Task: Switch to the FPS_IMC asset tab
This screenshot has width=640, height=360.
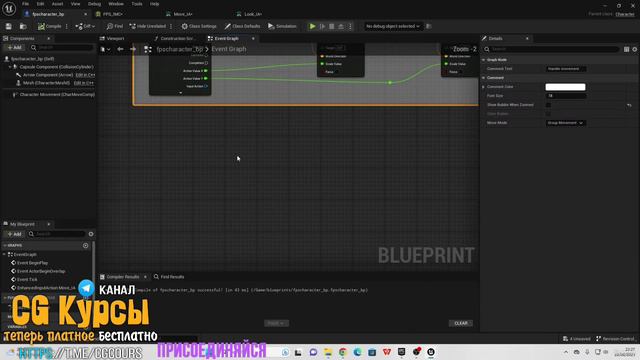Action: [113, 14]
